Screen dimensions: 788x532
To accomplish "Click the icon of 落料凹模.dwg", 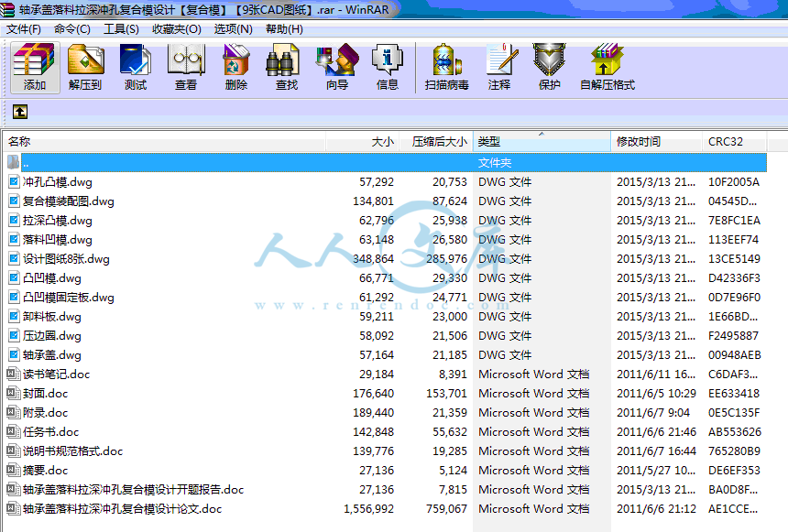I will tap(14, 240).
